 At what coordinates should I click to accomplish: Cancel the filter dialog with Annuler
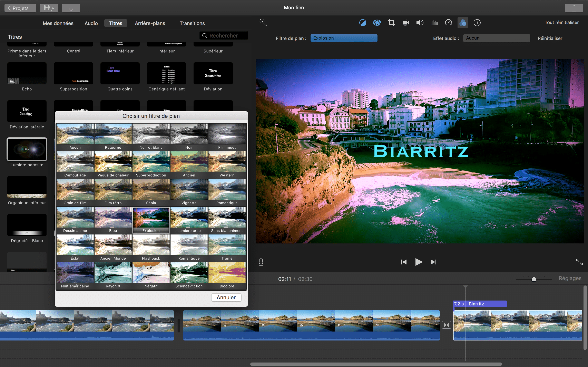tap(226, 297)
